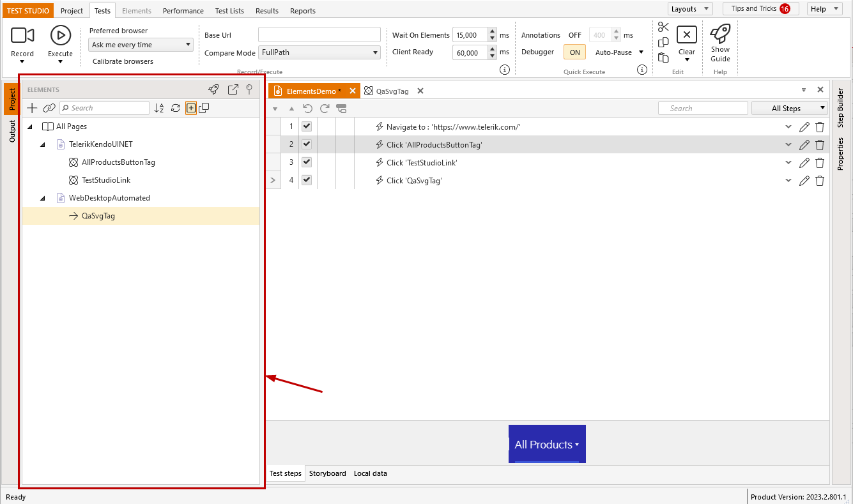Viewport: 853px width, 504px height.
Task: Open the Project ribbon tab
Action: (72, 11)
